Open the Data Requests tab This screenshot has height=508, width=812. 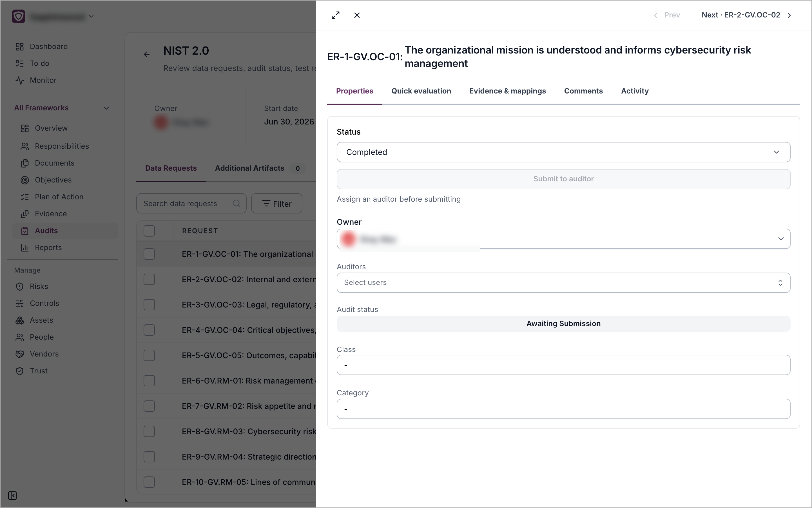click(171, 168)
